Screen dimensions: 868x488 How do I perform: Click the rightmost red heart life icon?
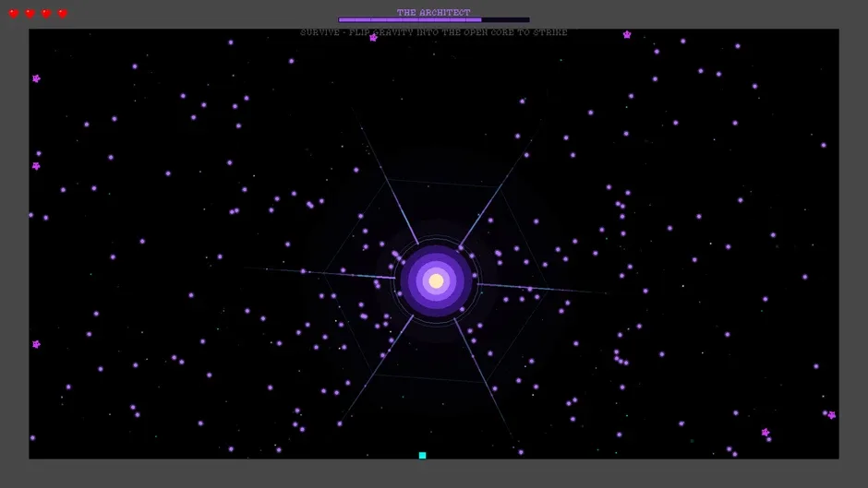(x=63, y=13)
